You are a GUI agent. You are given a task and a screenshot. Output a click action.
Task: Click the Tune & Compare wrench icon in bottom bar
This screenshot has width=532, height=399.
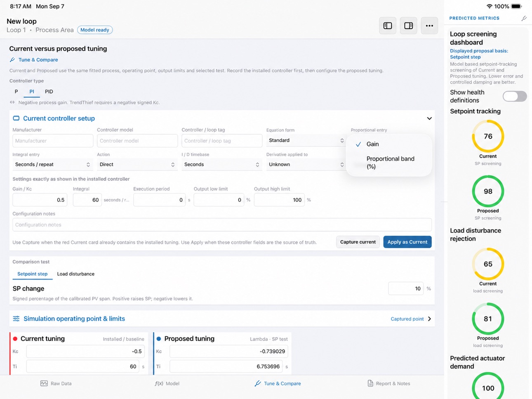(258, 383)
